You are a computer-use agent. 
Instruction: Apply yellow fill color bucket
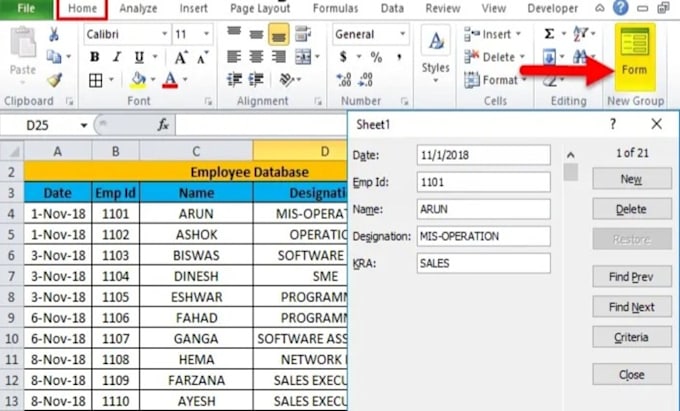[138, 80]
